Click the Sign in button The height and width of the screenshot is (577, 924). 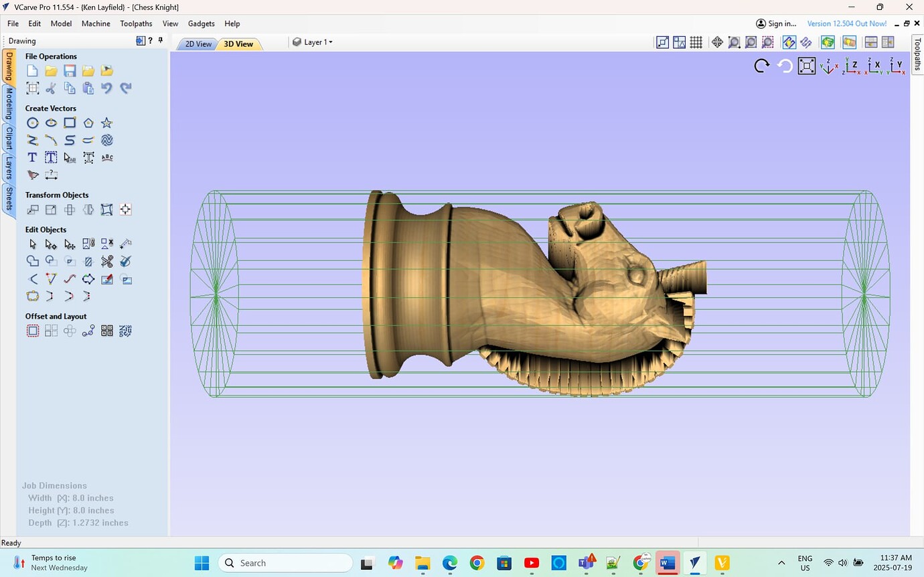tap(777, 23)
